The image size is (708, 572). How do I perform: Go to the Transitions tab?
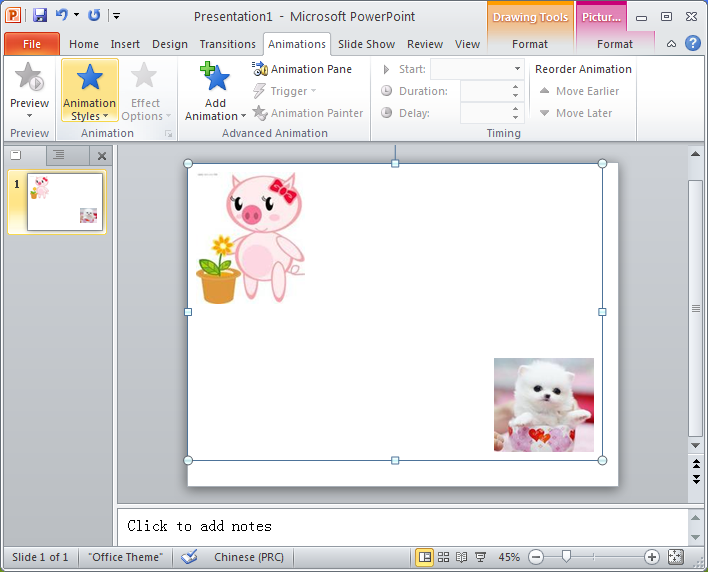click(228, 44)
